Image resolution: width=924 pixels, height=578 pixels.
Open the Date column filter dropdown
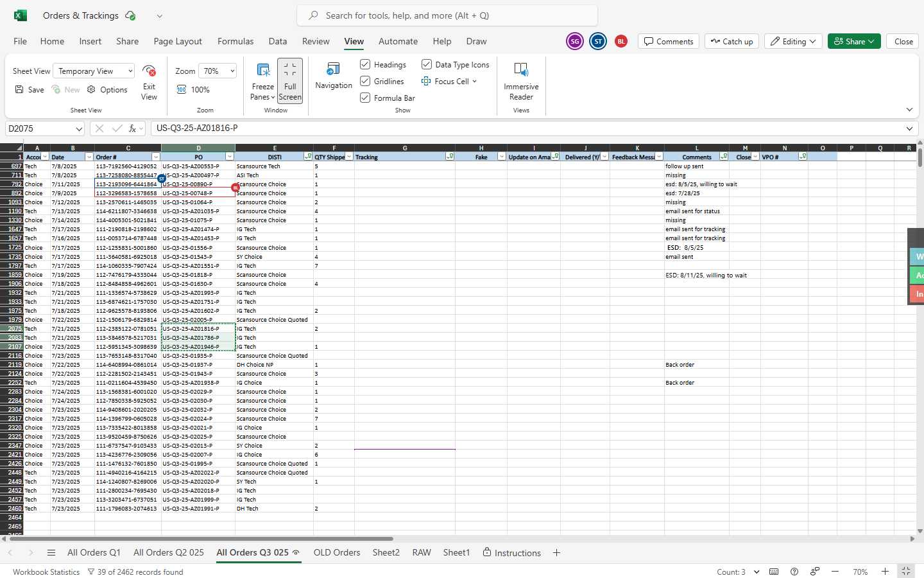[89, 157]
